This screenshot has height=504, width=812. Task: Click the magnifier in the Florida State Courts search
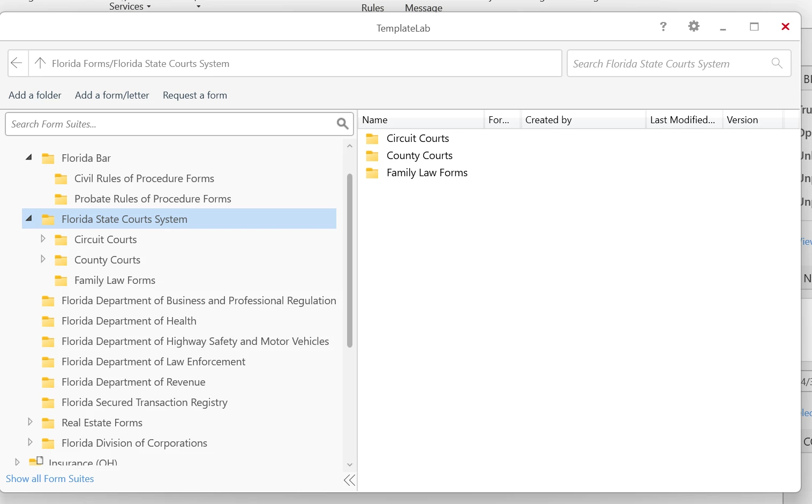click(777, 63)
